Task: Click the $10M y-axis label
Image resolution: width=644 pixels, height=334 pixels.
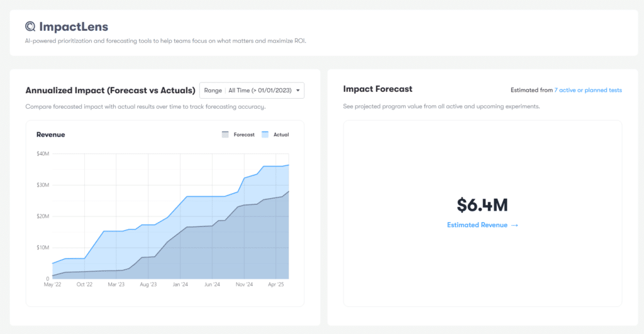Action: pyautogui.click(x=43, y=247)
